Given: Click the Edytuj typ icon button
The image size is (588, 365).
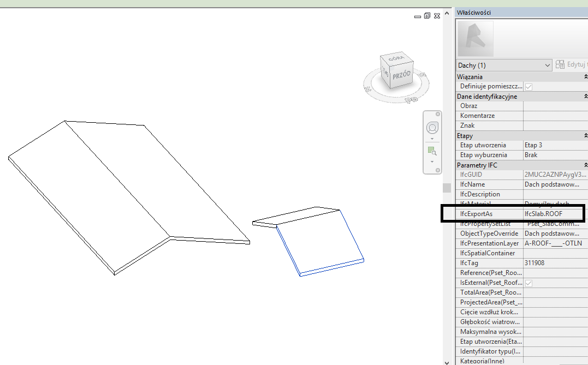Looking at the screenshot, I should (x=560, y=64).
